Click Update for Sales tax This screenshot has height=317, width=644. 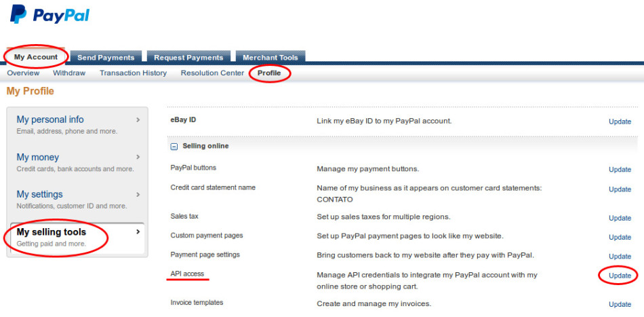click(620, 218)
